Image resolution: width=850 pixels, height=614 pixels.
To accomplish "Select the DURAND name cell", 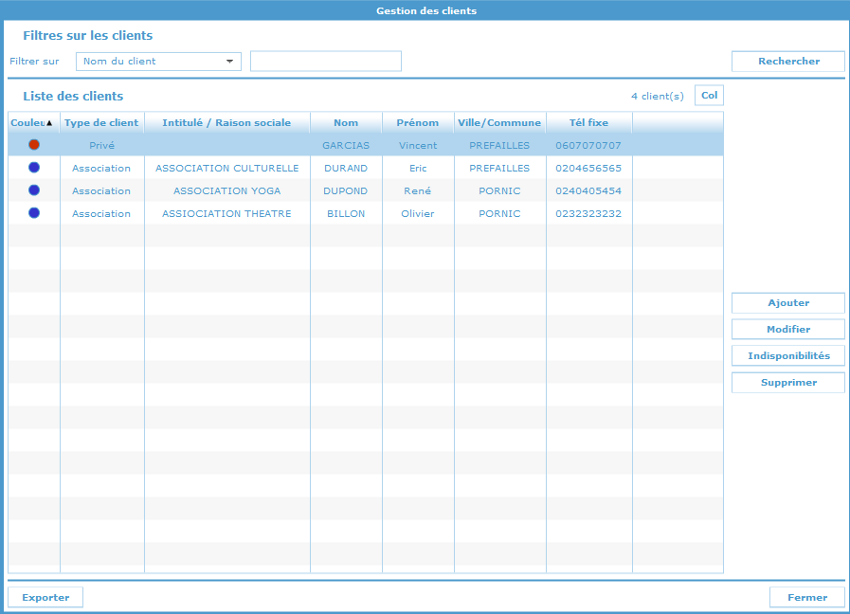I will point(346,168).
